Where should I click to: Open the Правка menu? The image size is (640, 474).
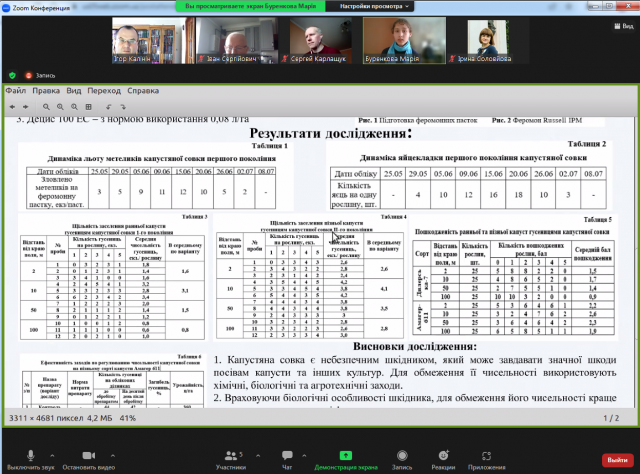[46, 91]
